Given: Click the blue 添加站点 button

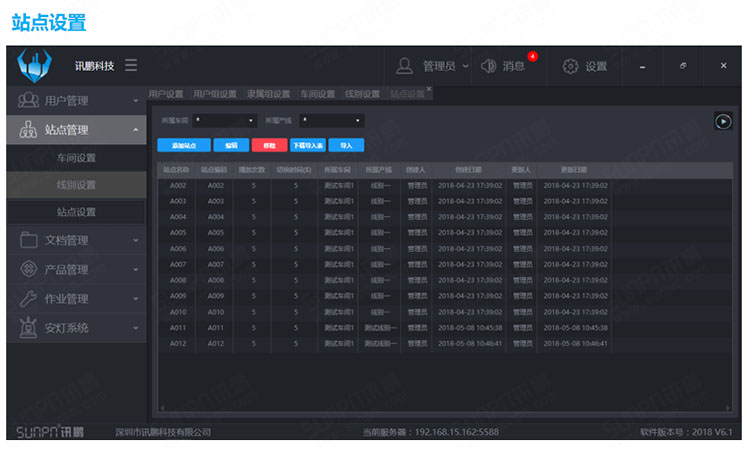Looking at the screenshot, I should click(183, 145).
